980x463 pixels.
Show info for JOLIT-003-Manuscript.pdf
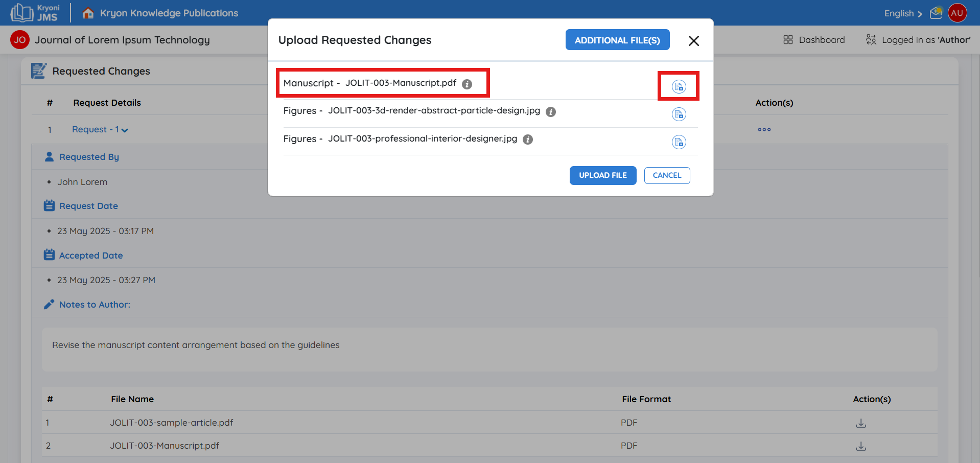[467, 84]
